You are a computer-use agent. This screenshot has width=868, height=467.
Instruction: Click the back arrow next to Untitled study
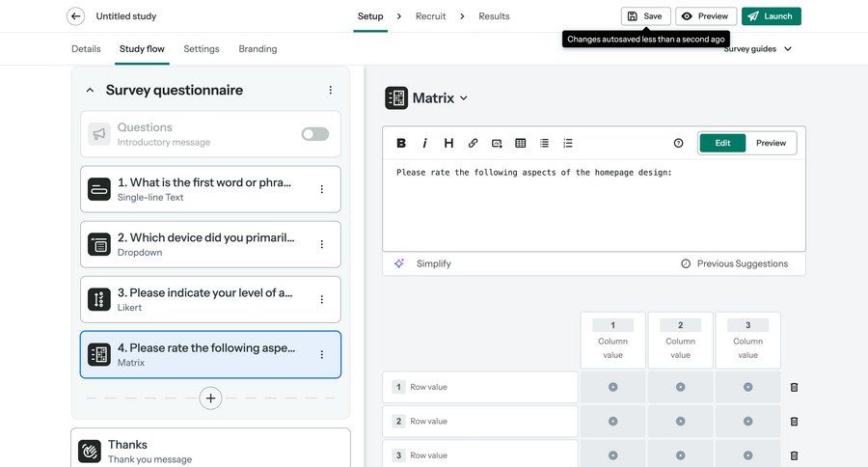(75, 16)
